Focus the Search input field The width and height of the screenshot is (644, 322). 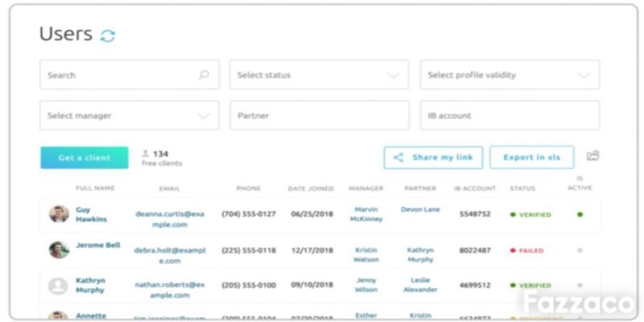tap(130, 75)
